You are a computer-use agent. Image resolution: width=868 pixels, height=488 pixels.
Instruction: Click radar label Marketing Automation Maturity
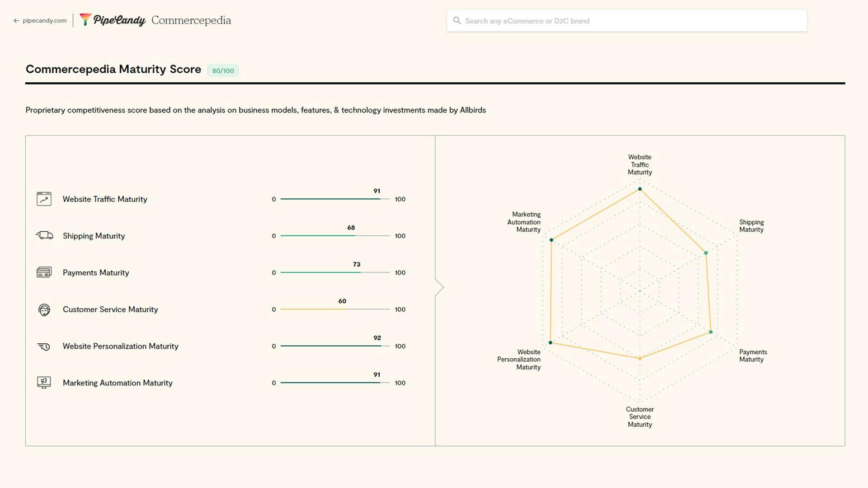(x=524, y=222)
